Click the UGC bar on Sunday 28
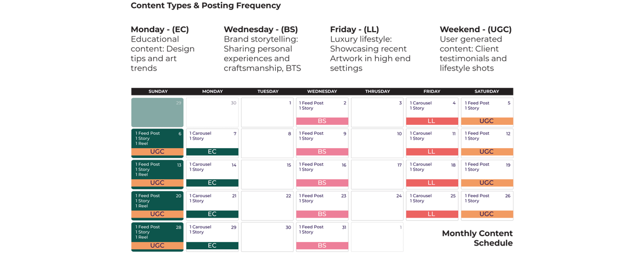Image resolution: width=644 pixels, height=253 pixels. (157, 246)
